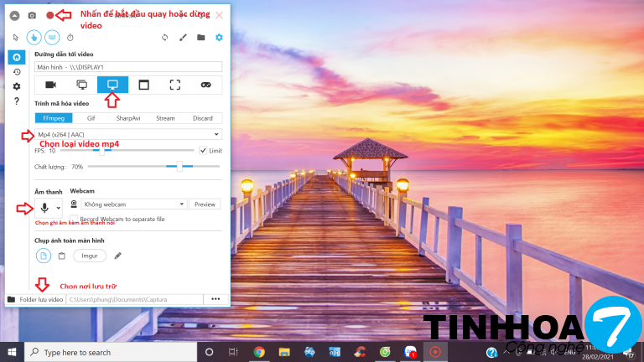
Task: Toggle mouse click overlay hand icon
Action: tap(34, 37)
